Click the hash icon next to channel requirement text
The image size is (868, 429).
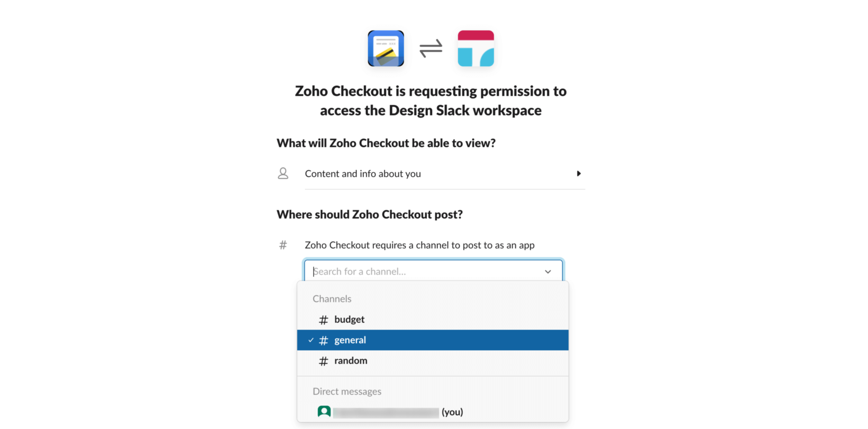click(283, 245)
